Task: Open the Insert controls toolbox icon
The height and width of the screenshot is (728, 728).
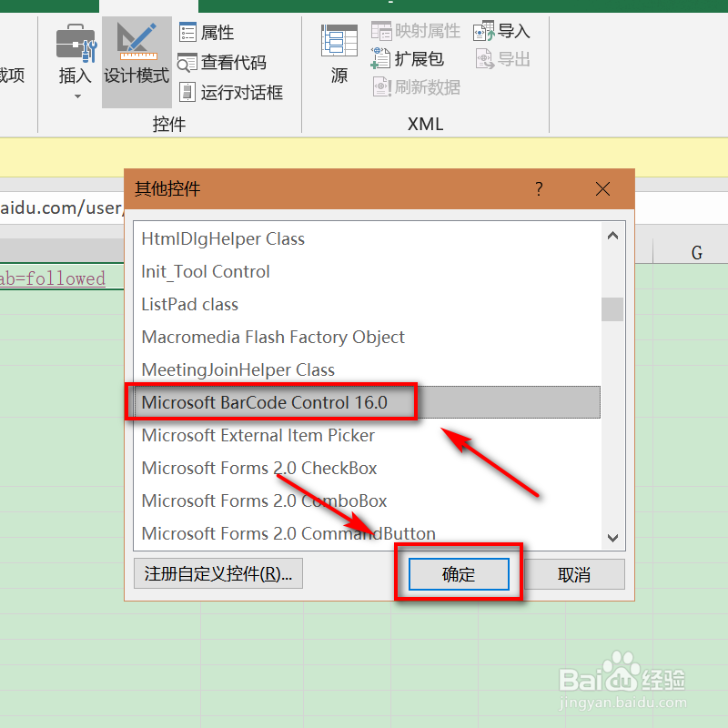Action: pos(76,43)
